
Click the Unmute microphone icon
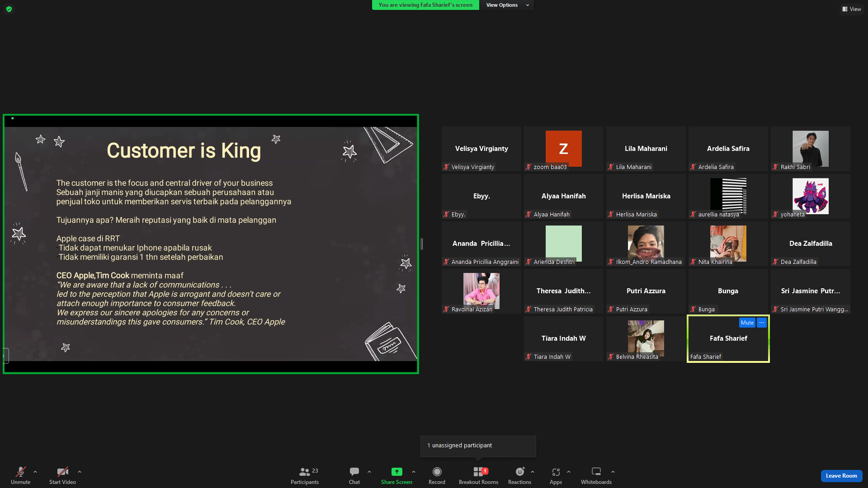(21, 472)
